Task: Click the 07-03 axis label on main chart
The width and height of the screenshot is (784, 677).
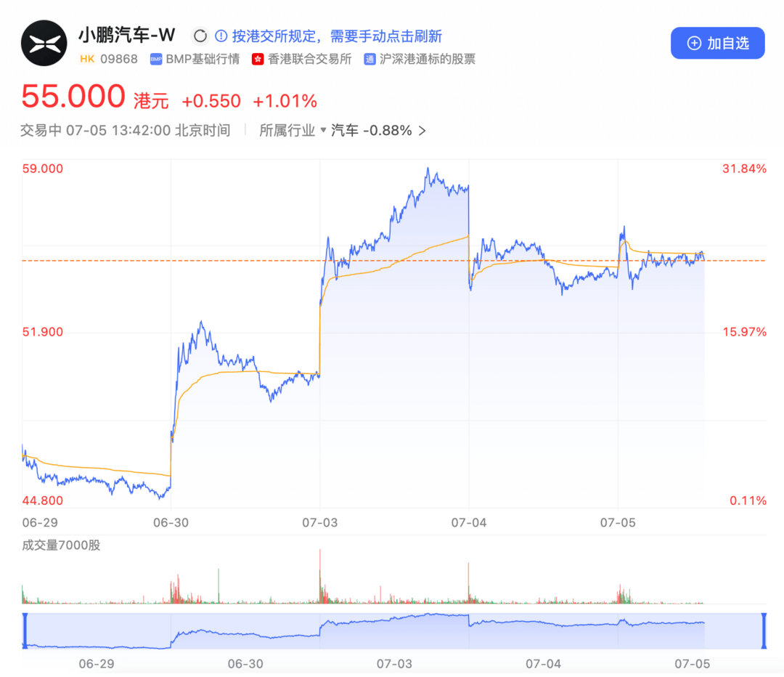Action: tap(319, 523)
